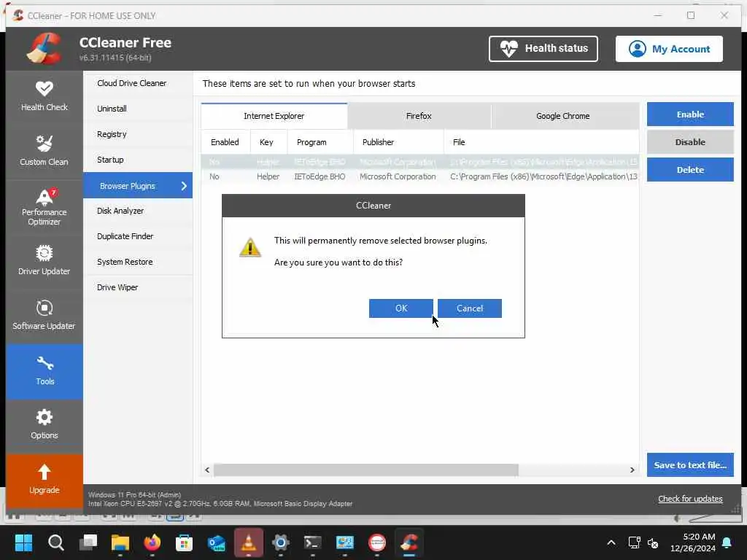The width and height of the screenshot is (747, 560).
Task: Open Microsoft Store from taskbar
Action: point(185,542)
